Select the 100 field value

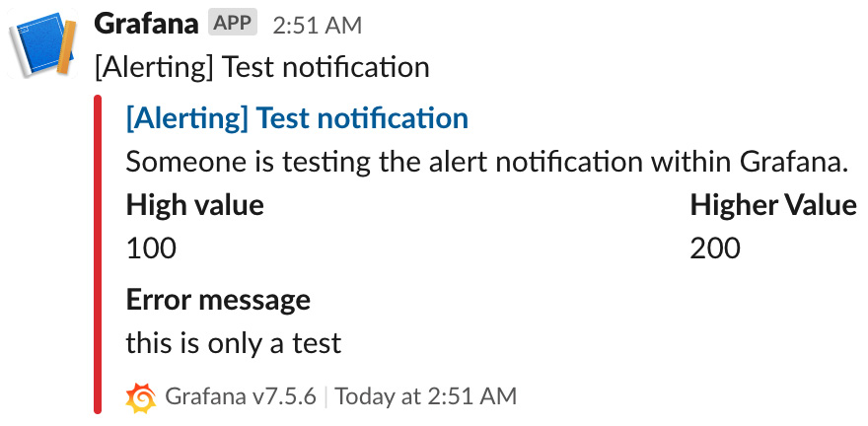[151, 248]
